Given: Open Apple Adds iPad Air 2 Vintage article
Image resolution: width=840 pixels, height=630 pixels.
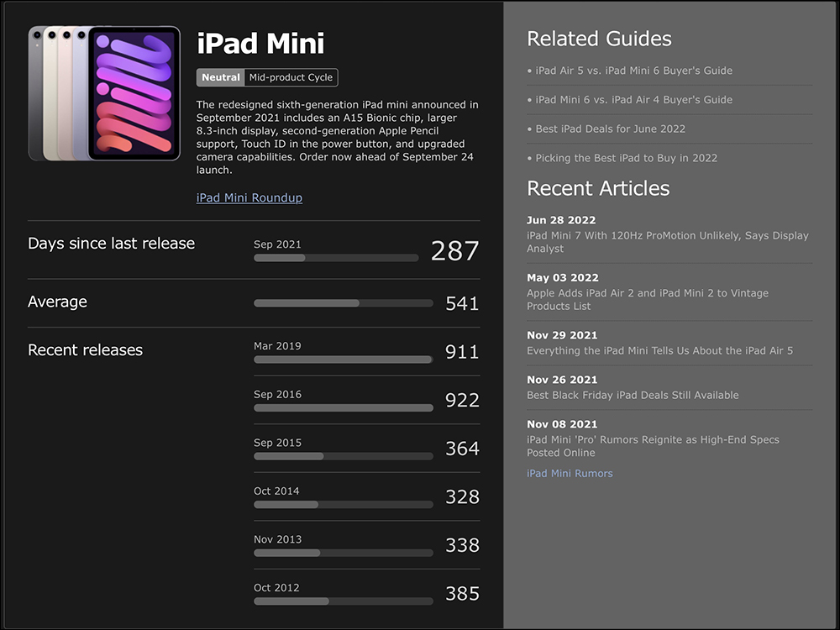Looking at the screenshot, I should 647,300.
